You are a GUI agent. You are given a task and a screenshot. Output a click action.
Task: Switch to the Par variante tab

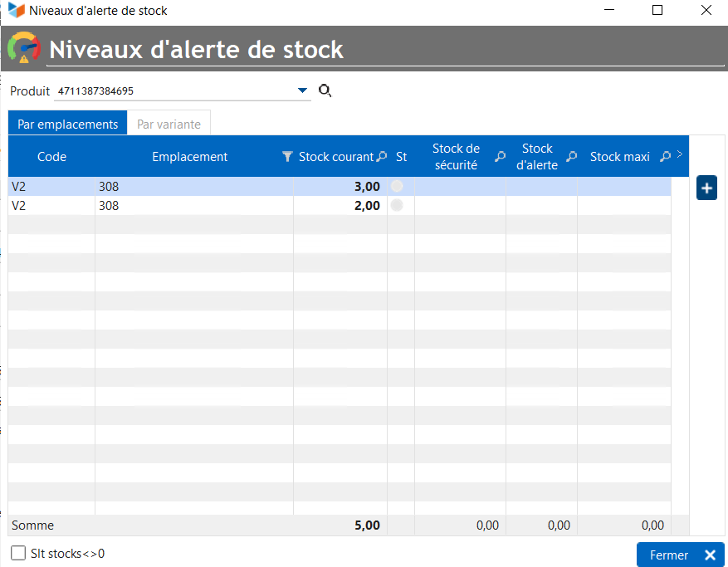point(169,123)
